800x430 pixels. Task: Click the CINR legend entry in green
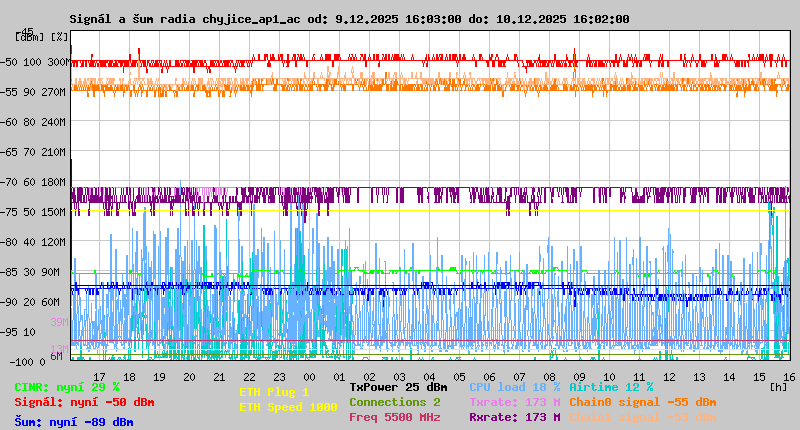coord(67,387)
